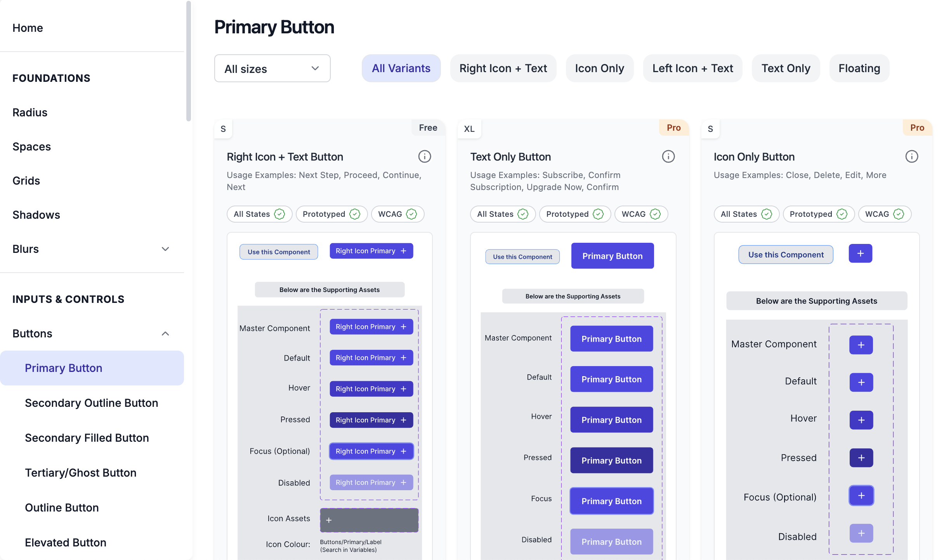The height and width of the screenshot is (560, 944).
Task: Click the plus icon in Icon Assets box
Action: tap(329, 520)
